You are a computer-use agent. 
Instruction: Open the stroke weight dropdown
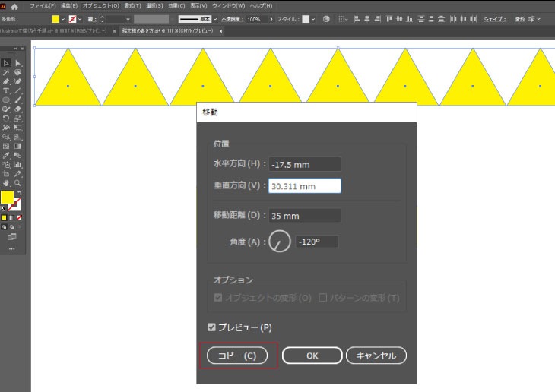[x=128, y=19]
